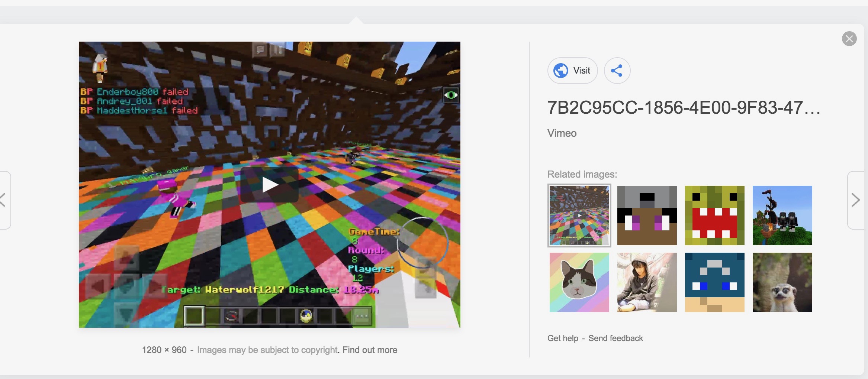Go to the next image arrow
868x379 pixels.
856,200
